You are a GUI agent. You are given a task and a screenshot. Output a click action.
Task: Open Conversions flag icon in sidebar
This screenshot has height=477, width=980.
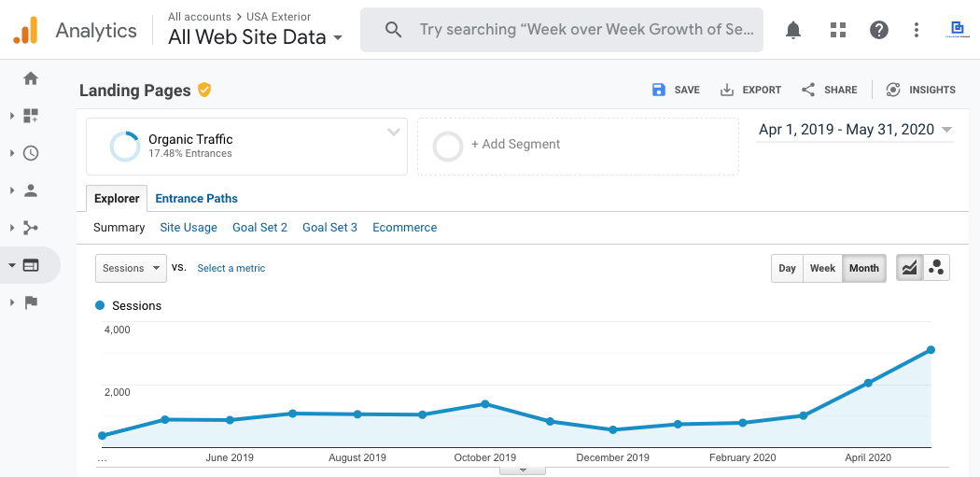click(31, 302)
